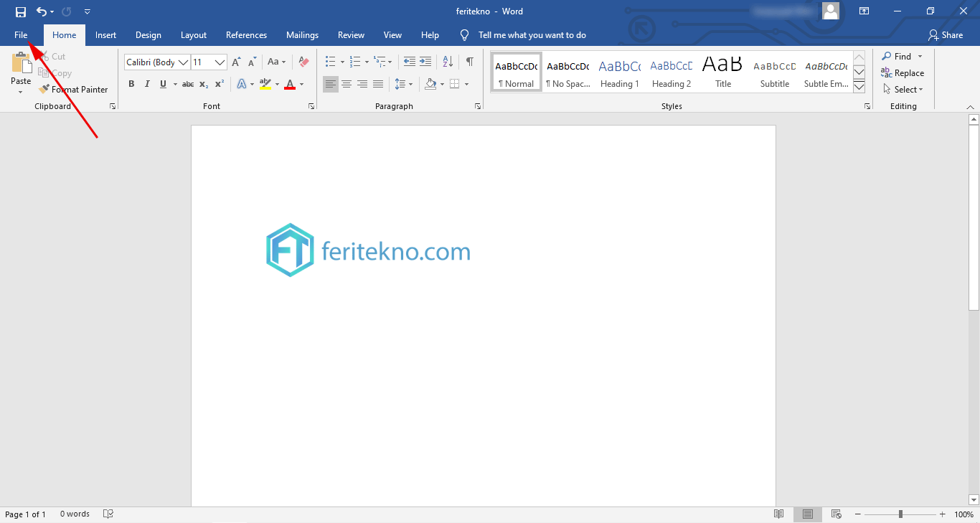Open the Layout tab
This screenshot has height=523, width=980.
coord(194,35)
